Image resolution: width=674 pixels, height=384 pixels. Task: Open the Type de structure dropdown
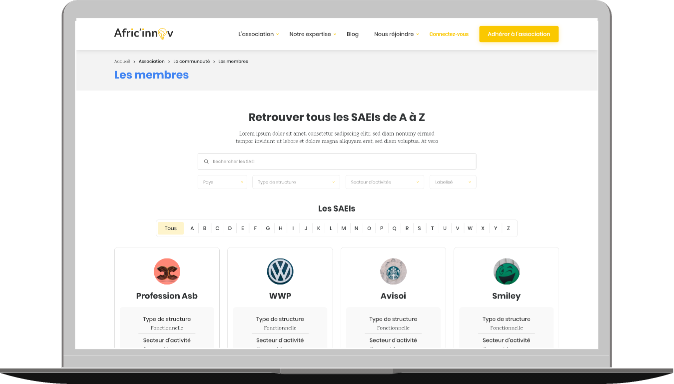pyautogui.click(x=296, y=182)
